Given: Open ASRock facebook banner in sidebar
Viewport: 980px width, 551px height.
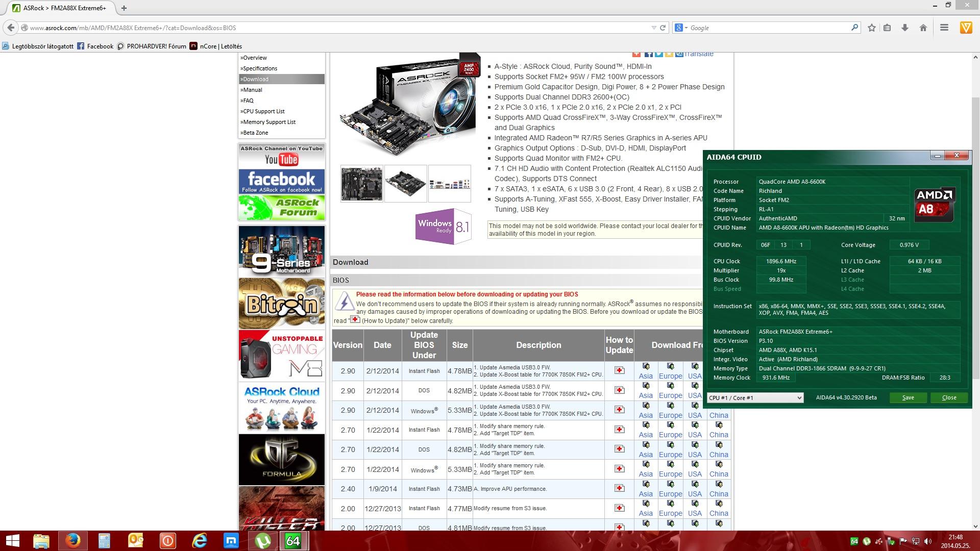Looking at the screenshot, I should pyautogui.click(x=281, y=182).
